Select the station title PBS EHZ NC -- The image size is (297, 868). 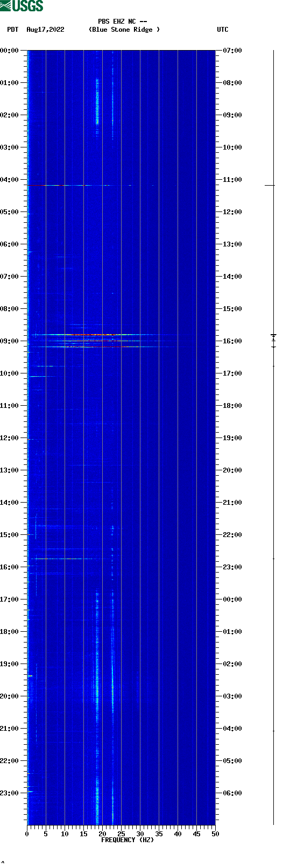coord(123,22)
